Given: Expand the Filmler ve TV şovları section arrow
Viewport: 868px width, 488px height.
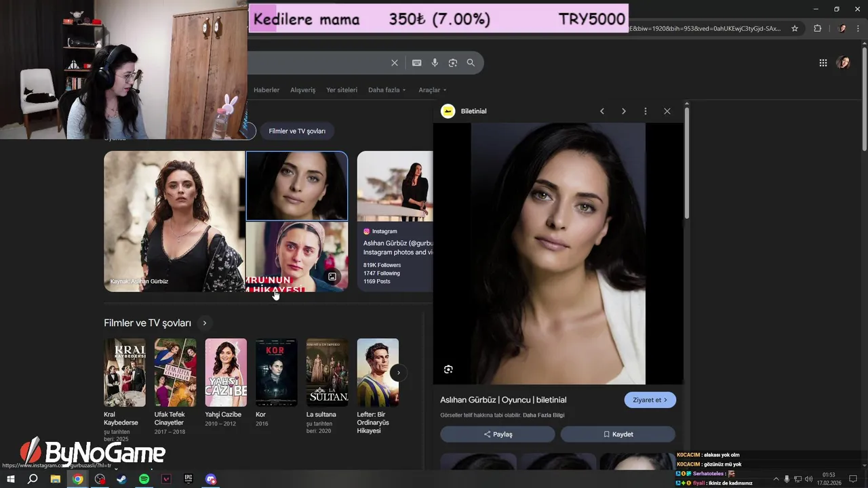Looking at the screenshot, I should pos(204,323).
